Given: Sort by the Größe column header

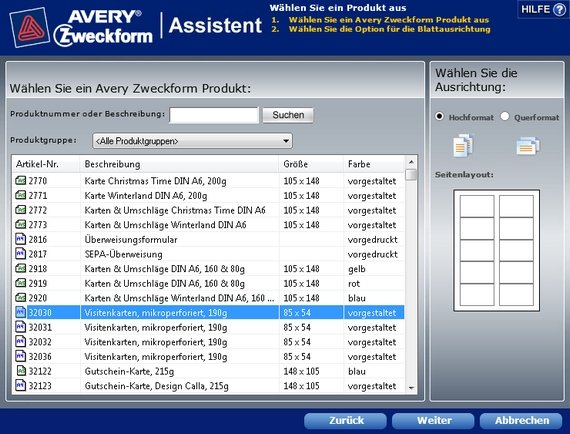Looking at the screenshot, I should (x=311, y=164).
